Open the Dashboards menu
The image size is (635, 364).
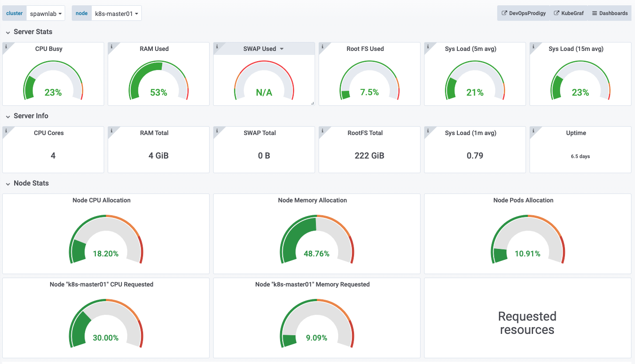(x=610, y=13)
